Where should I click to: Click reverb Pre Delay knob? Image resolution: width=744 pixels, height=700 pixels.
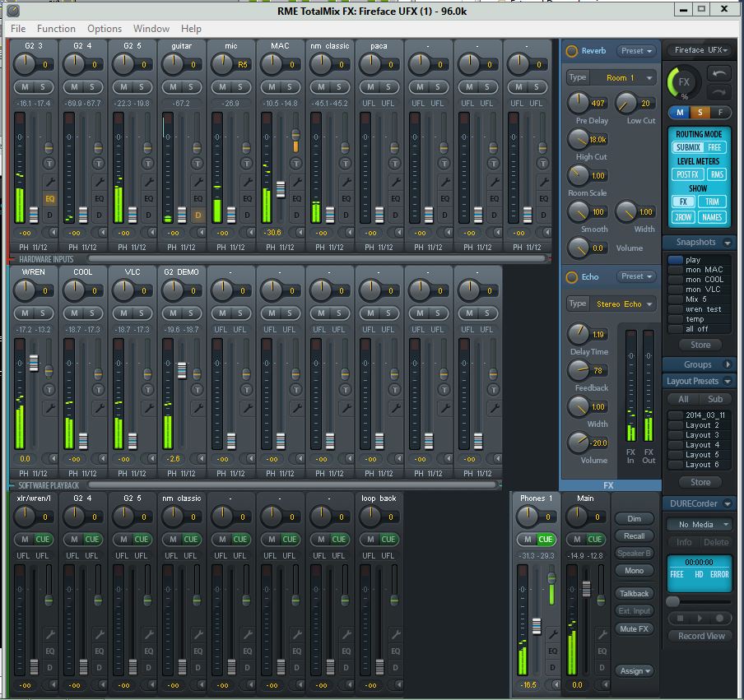point(578,103)
